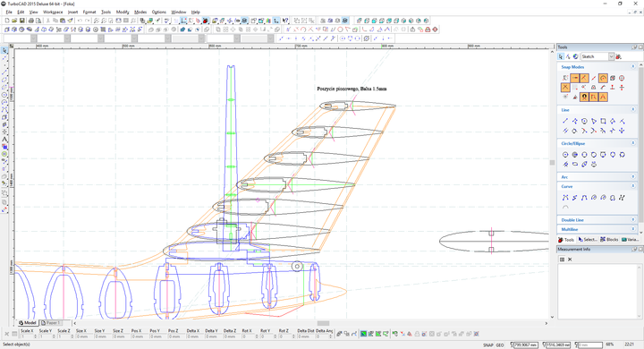Expand the Arc tools section

[633, 177]
